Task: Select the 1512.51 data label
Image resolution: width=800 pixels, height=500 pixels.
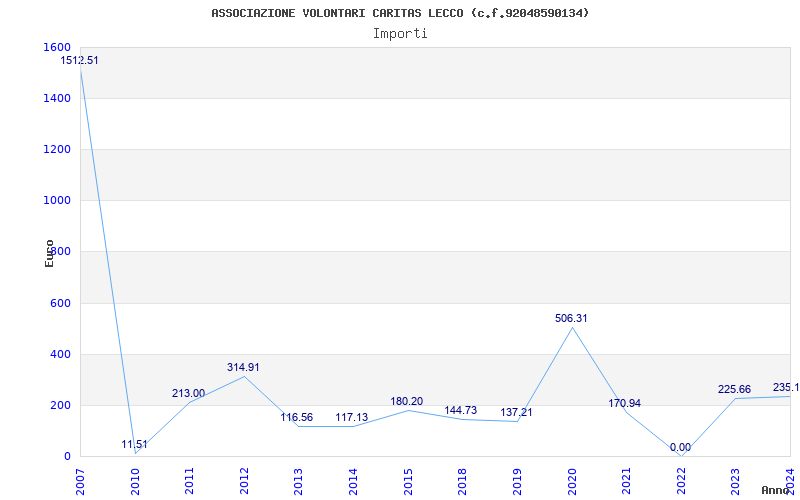Action: [80, 60]
